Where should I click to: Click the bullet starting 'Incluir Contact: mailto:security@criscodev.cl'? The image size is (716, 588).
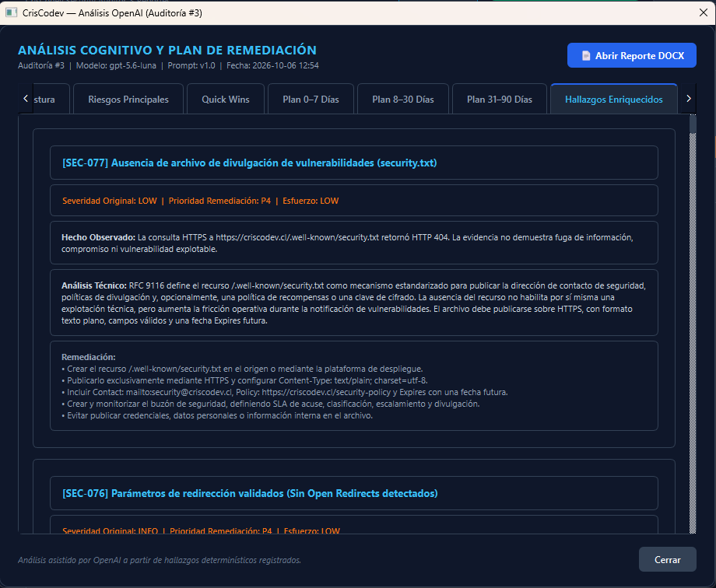pos(285,392)
